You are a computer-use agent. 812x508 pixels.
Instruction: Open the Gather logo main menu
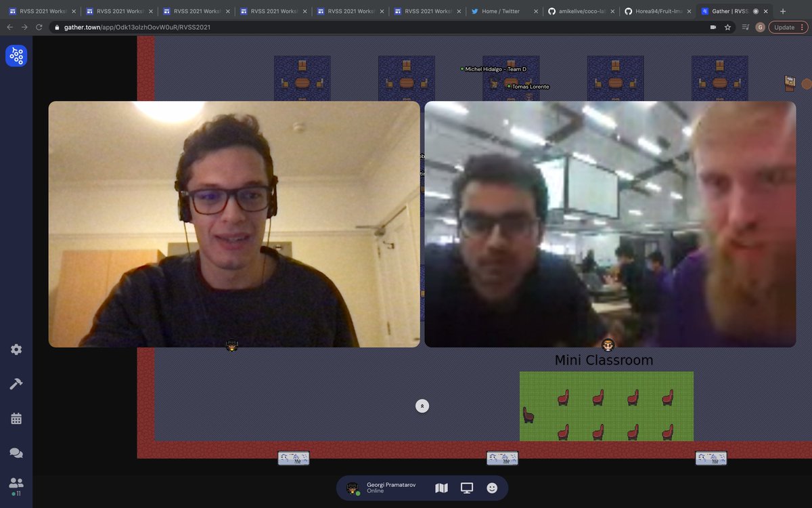[x=16, y=56]
